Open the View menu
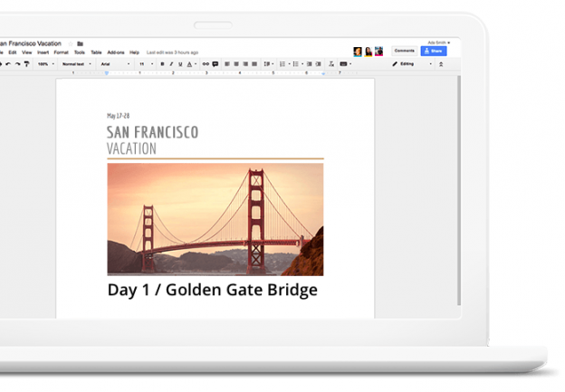Viewport: 565px width, 392px height. pyautogui.click(x=27, y=53)
